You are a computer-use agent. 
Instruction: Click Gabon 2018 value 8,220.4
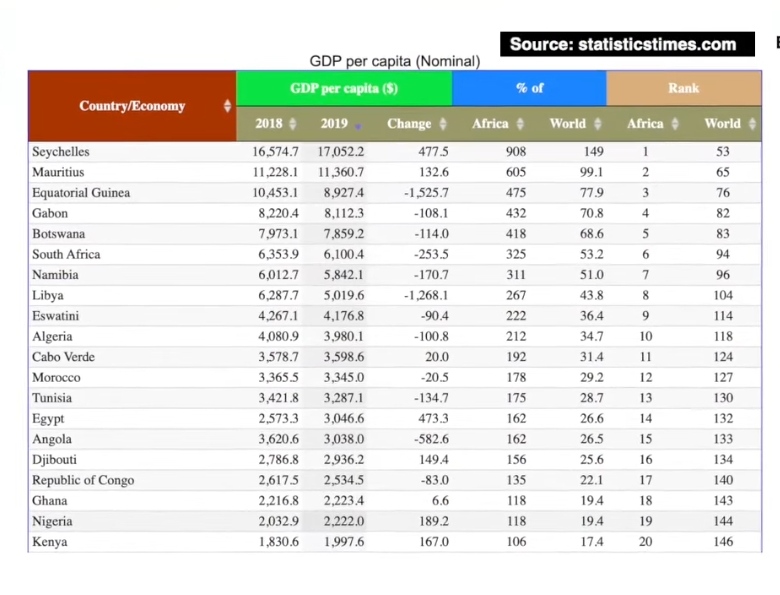(x=279, y=213)
